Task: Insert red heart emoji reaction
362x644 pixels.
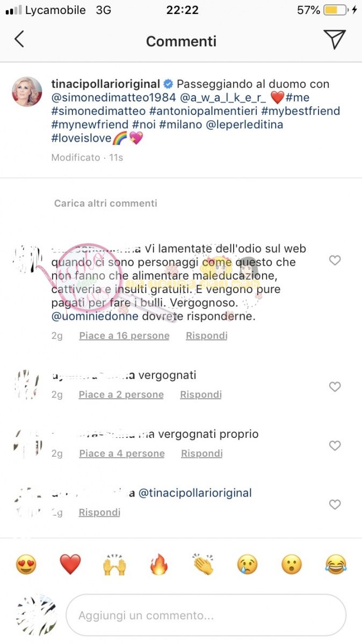Action: pos(70,565)
